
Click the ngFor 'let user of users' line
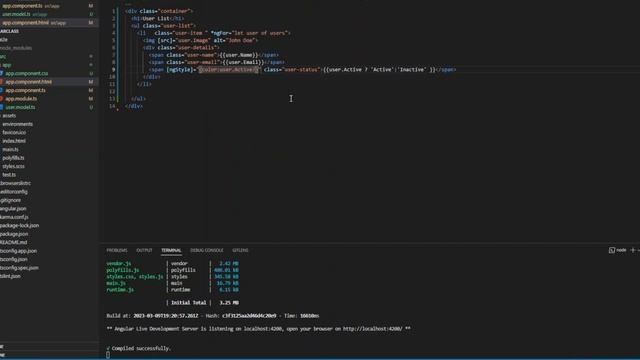214,33
